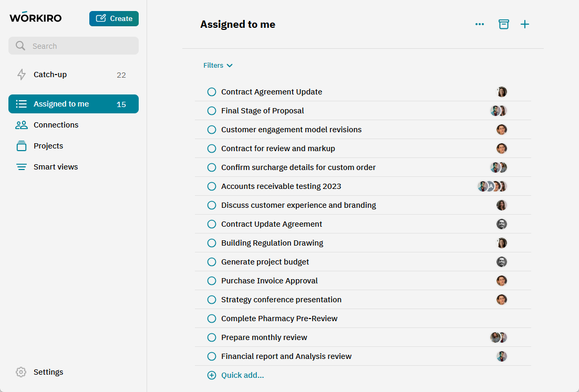
Task: Open assignee avatar on Accounts receivable testing
Action: click(x=493, y=186)
